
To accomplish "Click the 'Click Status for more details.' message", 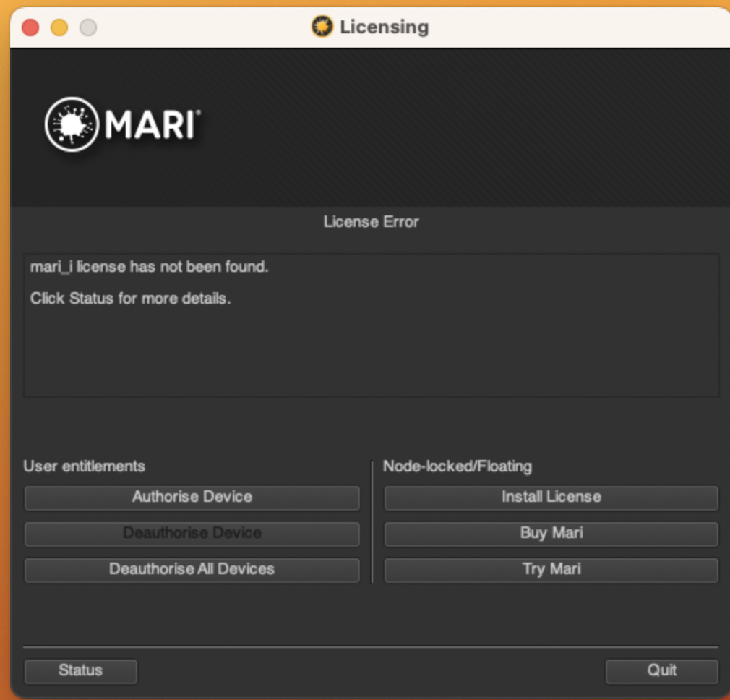I will tap(130, 298).
